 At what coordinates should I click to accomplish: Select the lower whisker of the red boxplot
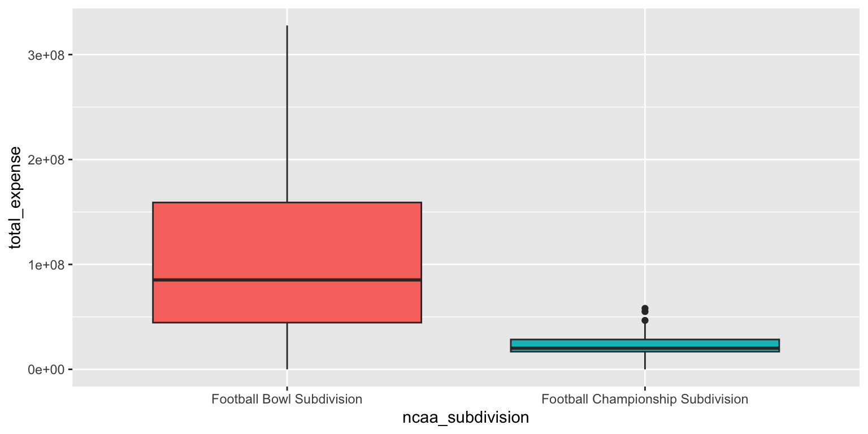click(x=287, y=346)
